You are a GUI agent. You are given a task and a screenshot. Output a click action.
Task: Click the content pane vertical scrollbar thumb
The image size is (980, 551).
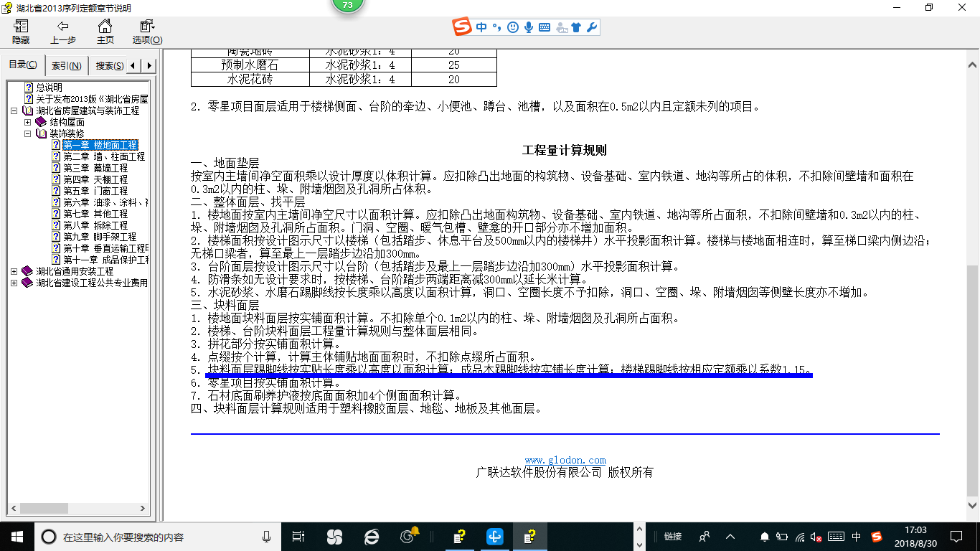tap(972, 381)
